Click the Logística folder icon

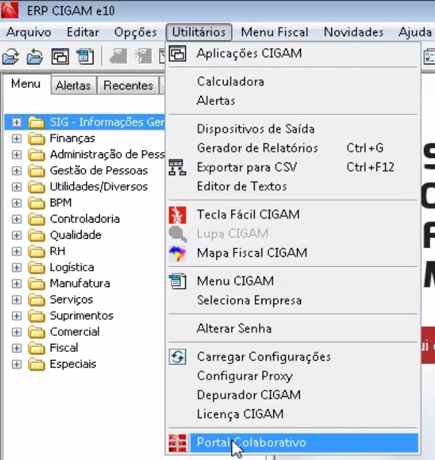click(37, 268)
